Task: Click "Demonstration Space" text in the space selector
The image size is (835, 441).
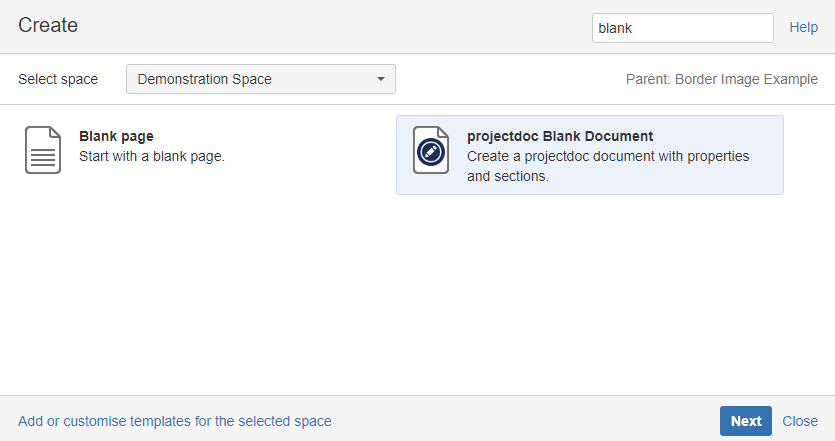Action: (x=204, y=79)
